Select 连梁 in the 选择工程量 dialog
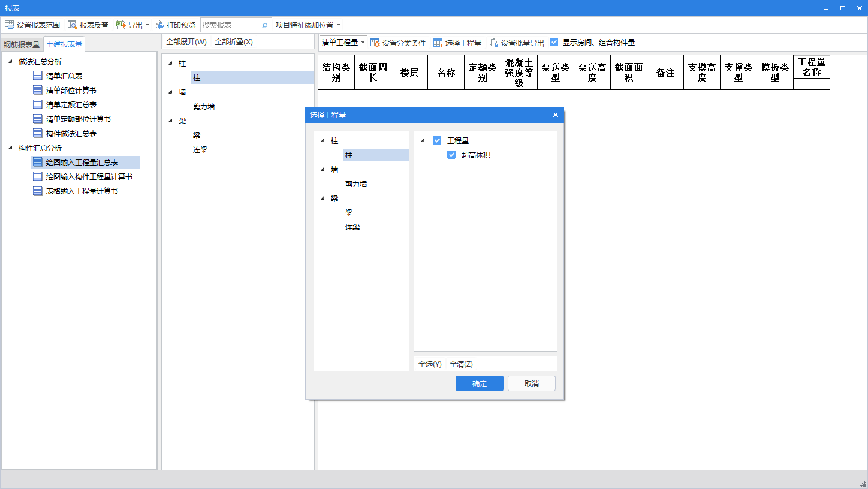 (352, 227)
